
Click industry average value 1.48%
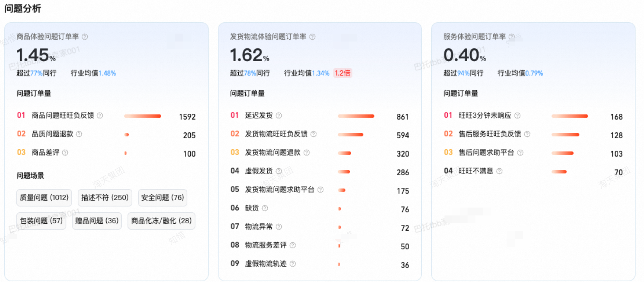pyautogui.click(x=107, y=73)
